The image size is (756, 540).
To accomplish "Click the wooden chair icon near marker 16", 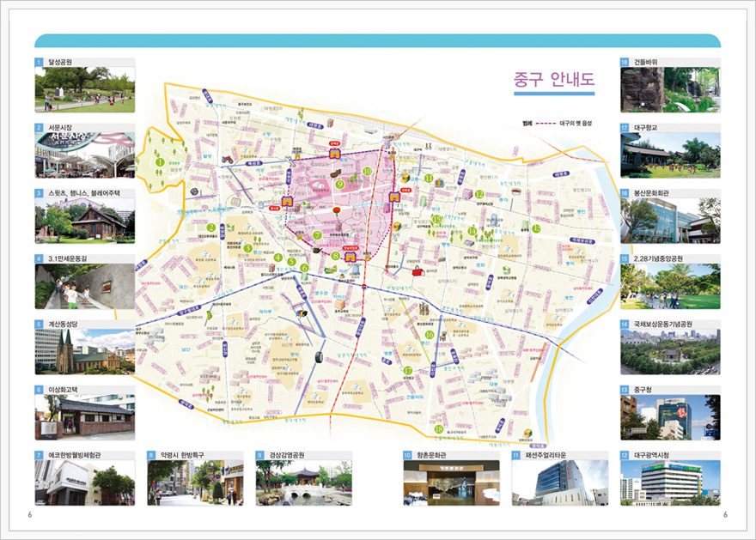I will point(442,337).
